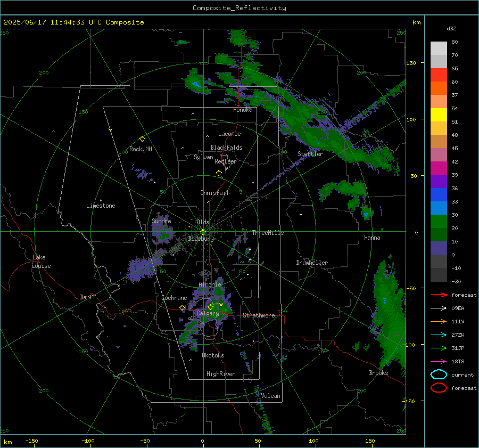This screenshot has height=448, width=479.
Task: Click the red 'forecast' ellipse legend icon
Action: [x=439, y=388]
